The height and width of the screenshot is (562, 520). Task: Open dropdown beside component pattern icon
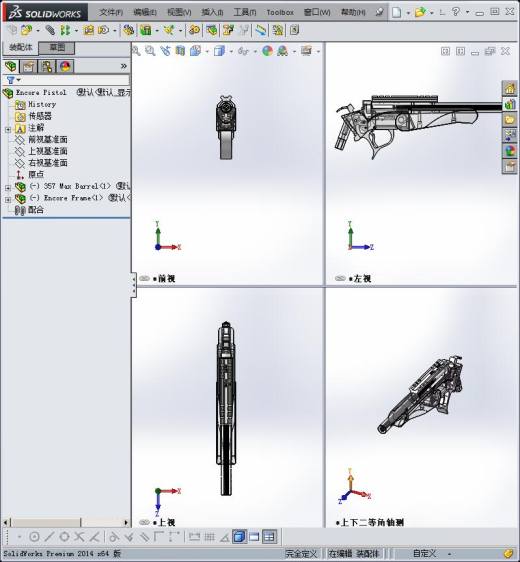(x=76, y=31)
